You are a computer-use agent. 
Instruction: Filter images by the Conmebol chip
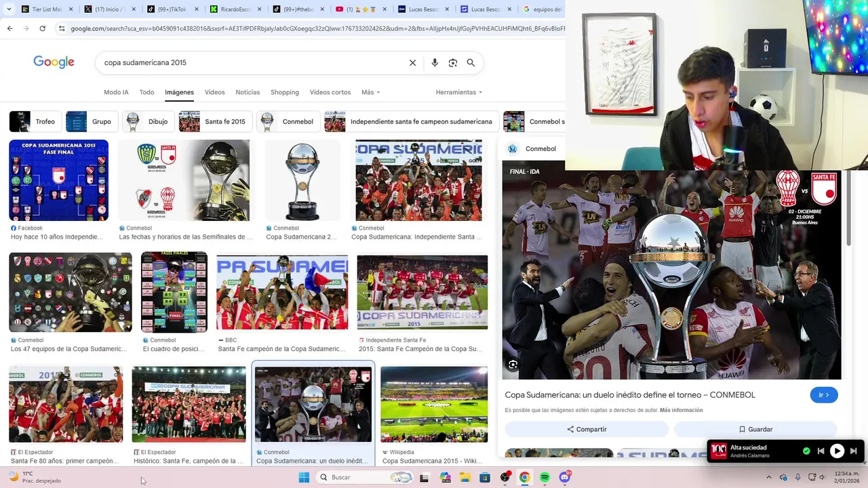(288, 121)
